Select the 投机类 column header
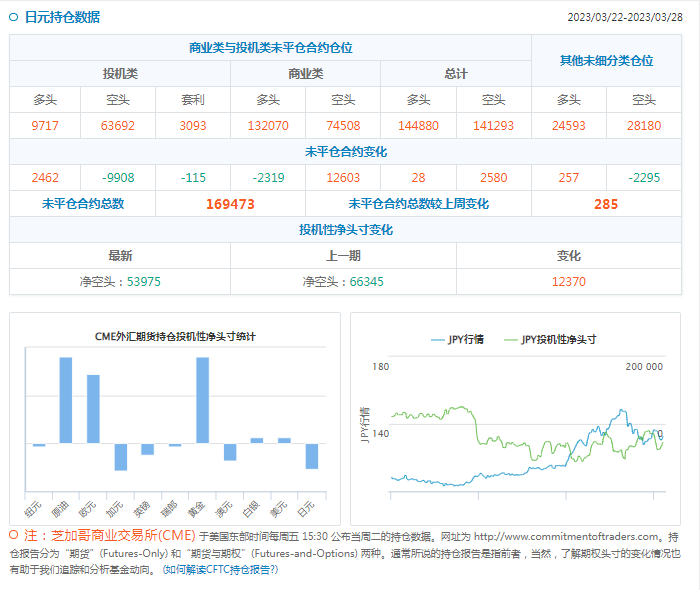The width and height of the screenshot is (700, 590). tap(120, 74)
